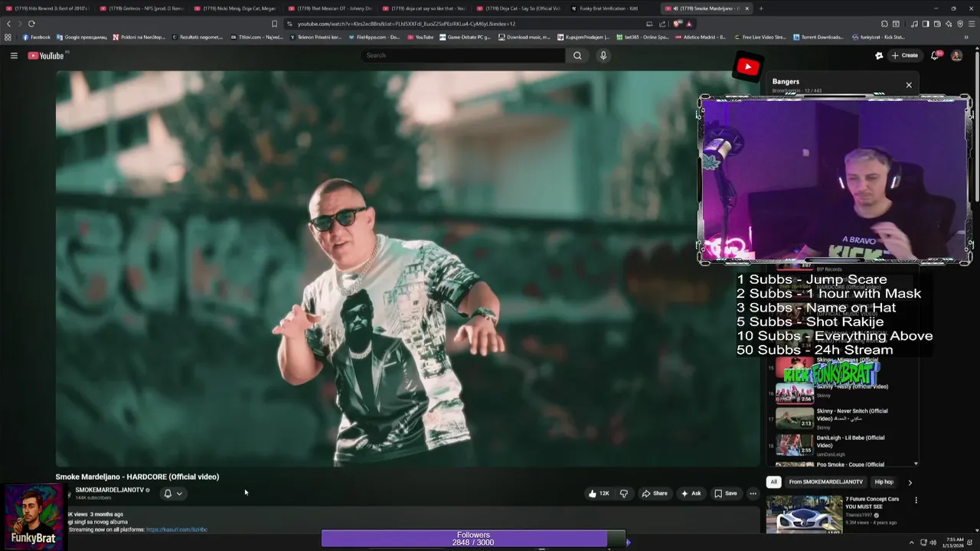Close the Bangers playlist panel
The image size is (980, 551).
click(909, 85)
